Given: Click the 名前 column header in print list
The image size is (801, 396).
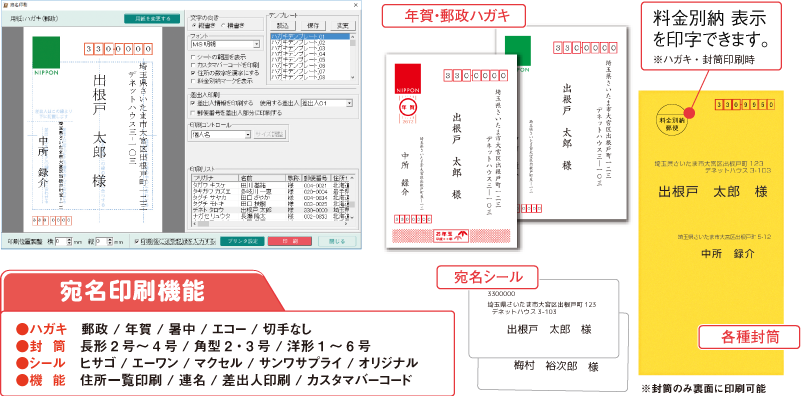Looking at the screenshot, I should [x=262, y=178].
